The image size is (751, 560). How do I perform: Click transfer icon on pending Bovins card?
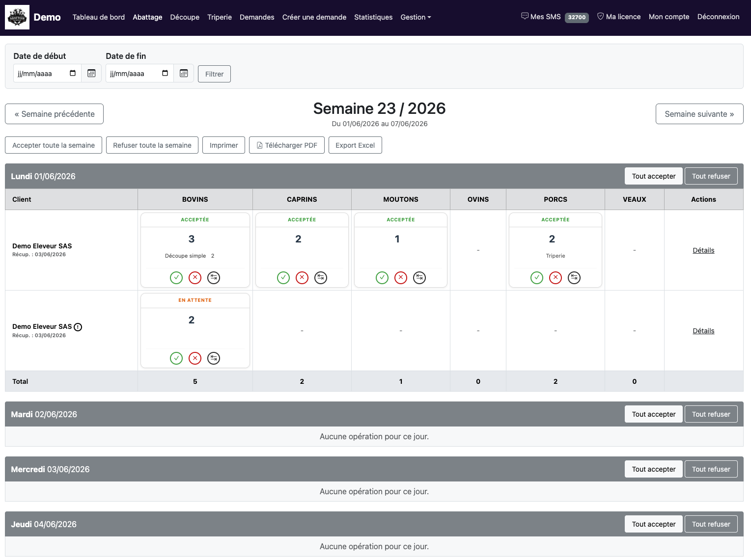(214, 358)
